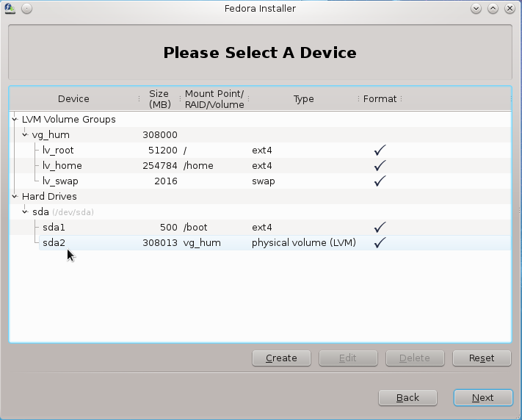Click the /home mount point cell
Viewport: 522px width, 420px height.
(198, 165)
